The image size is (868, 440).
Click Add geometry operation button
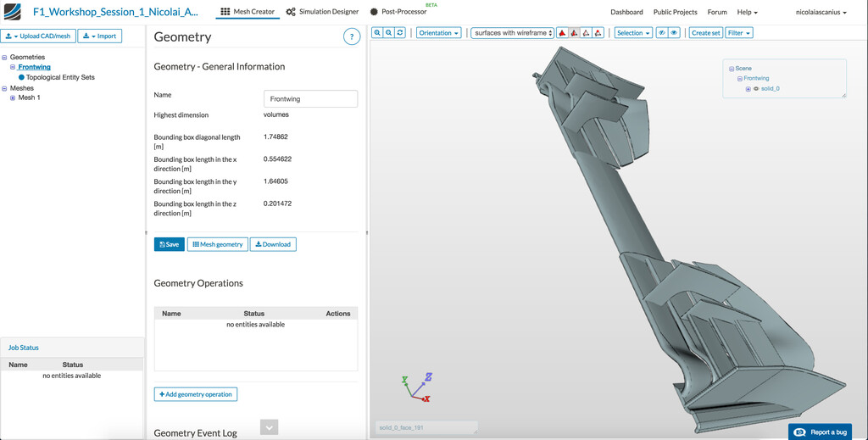pos(196,394)
